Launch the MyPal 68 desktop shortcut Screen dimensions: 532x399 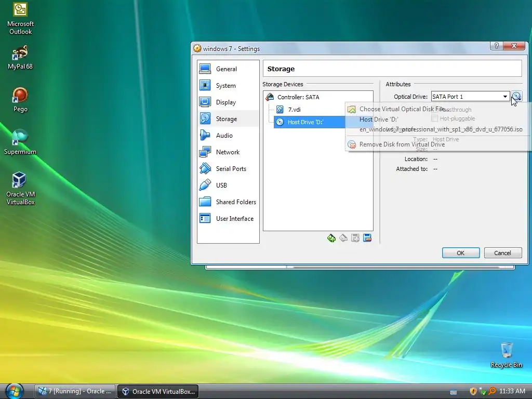pyautogui.click(x=20, y=58)
